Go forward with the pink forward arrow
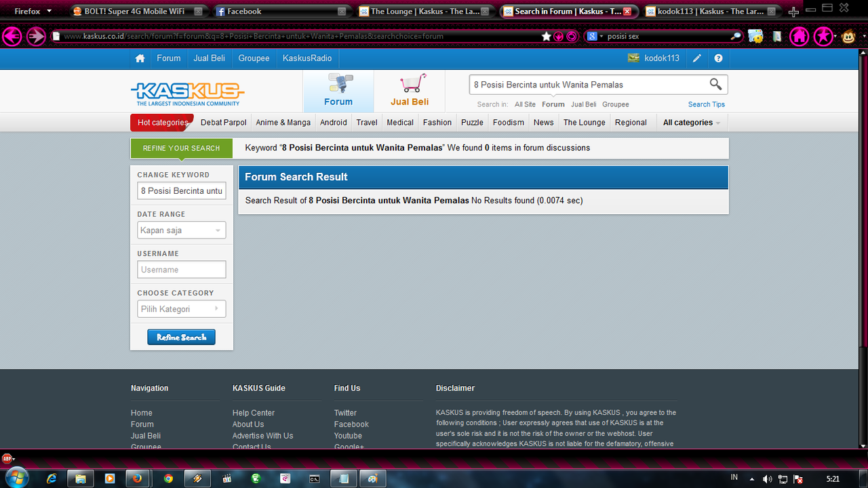The height and width of the screenshot is (488, 868). coord(36,36)
